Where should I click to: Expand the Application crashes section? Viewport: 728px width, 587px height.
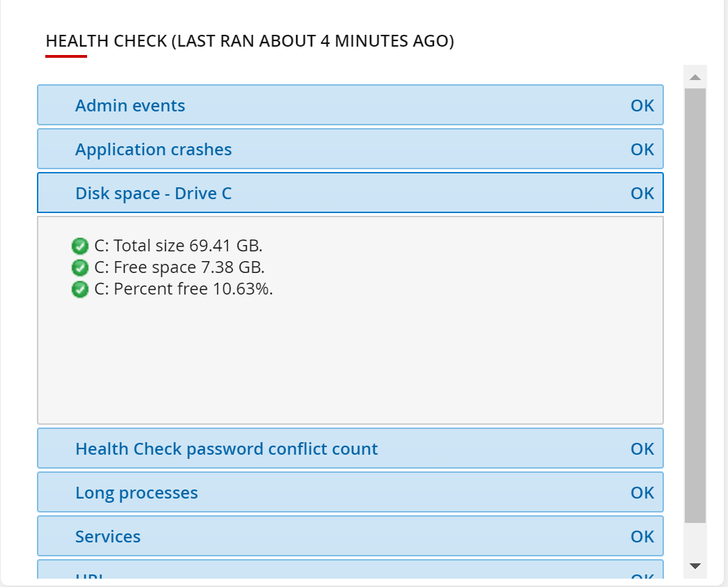pos(153,150)
